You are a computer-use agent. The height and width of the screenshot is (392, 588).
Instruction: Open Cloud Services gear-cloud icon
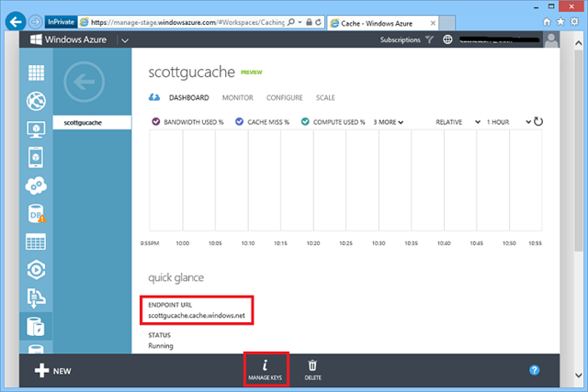click(x=36, y=185)
